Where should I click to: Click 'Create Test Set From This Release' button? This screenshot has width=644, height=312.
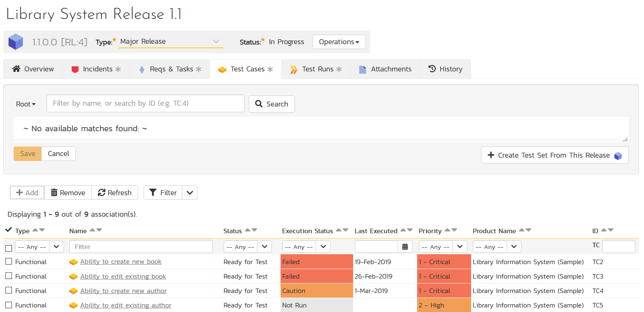(x=554, y=155)
